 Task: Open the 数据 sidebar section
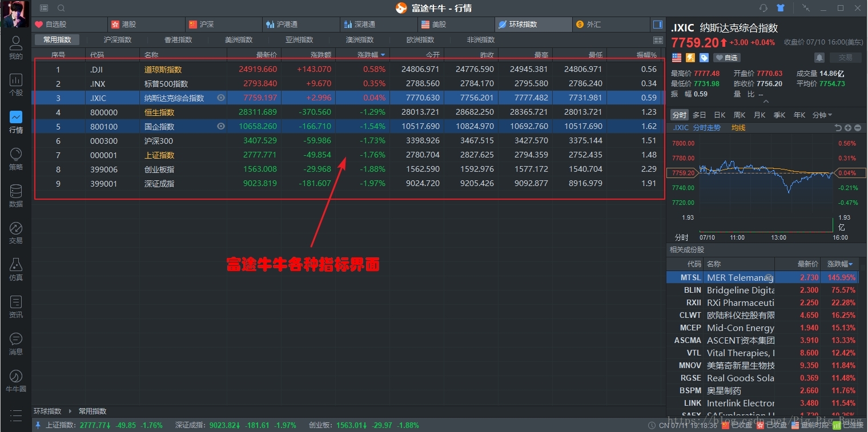click(15, 196)
